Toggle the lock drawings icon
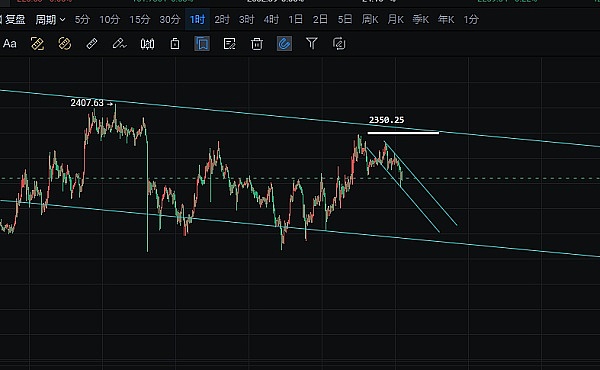Screen dimensions: 600x370 click(x=175, y=44)
